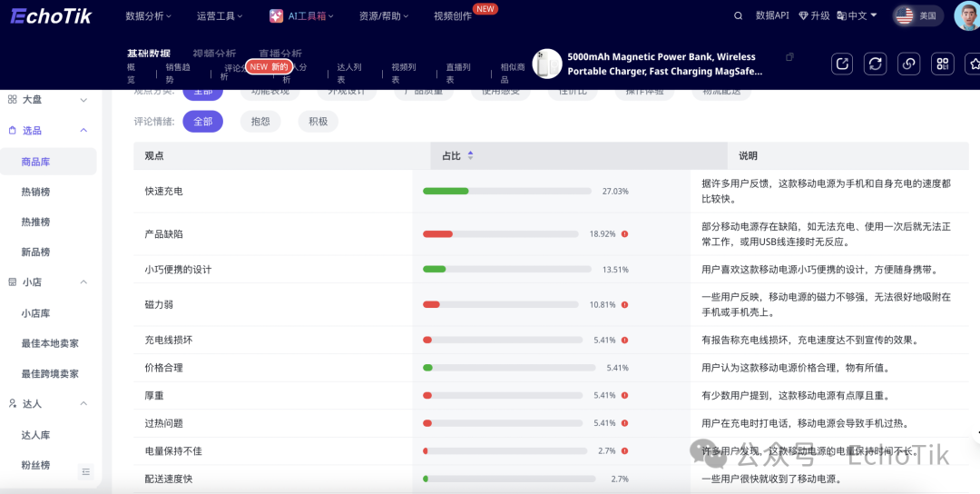The width and height of the screenshot is (980, 494).
Task: Click the favorite star icon button
Action: 973,64
